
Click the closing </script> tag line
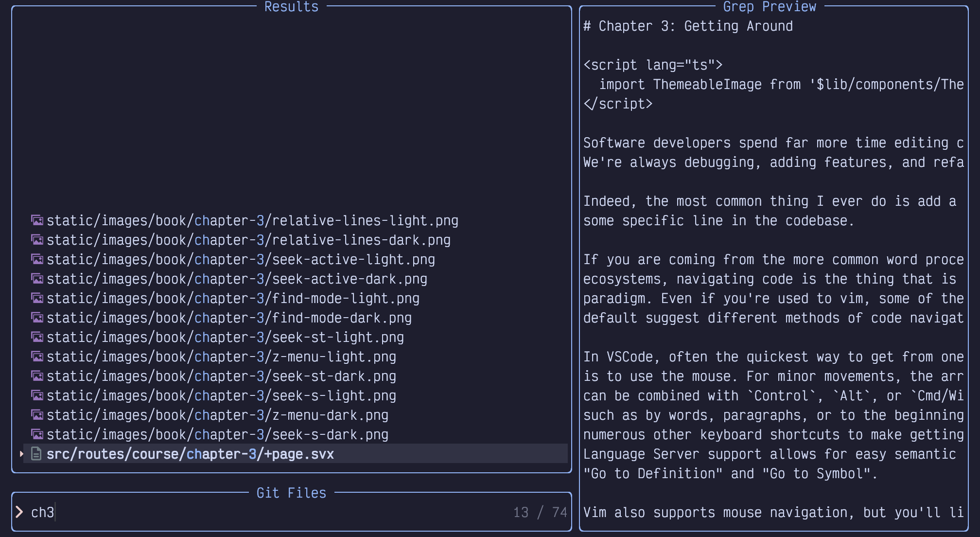618,104
